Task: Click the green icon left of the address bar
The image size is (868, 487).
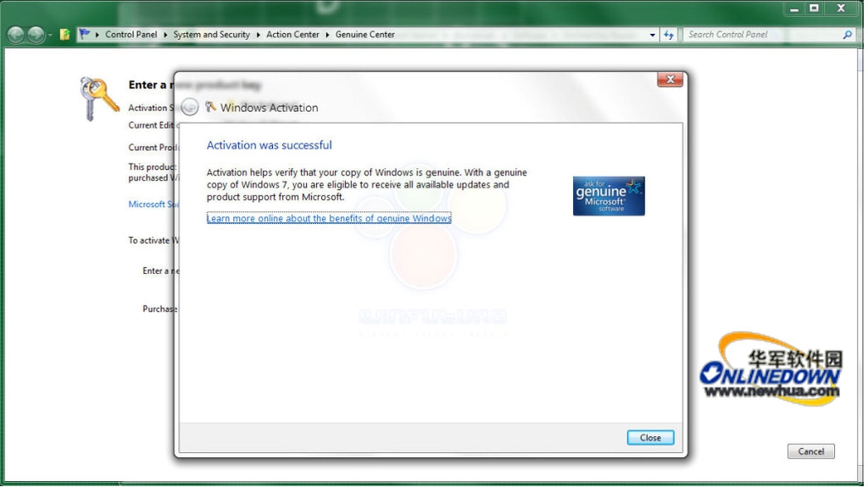Action: pos(64,35)
